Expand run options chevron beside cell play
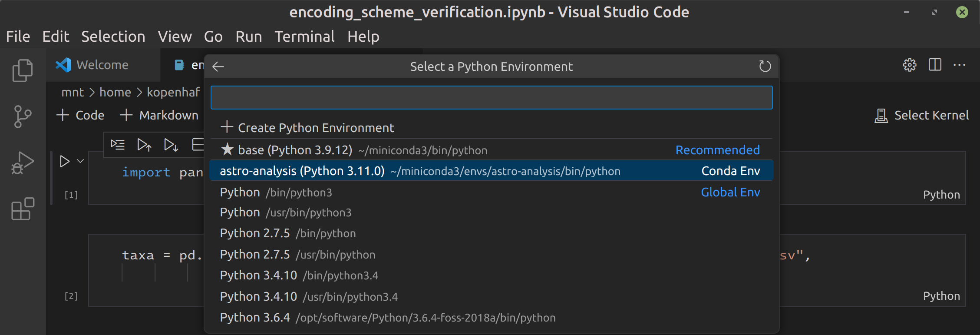The height and width of the screenshot is (335, 980). click(x=80, y=161)
